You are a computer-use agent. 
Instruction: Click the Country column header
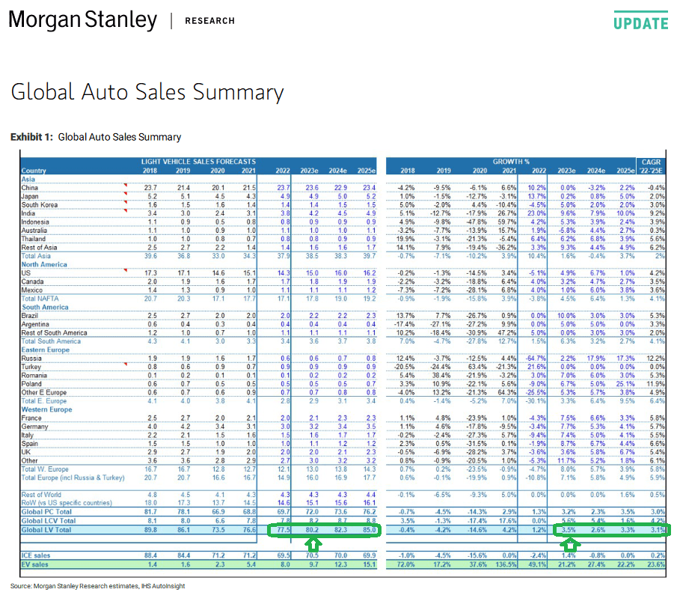[x=34, y=171]
